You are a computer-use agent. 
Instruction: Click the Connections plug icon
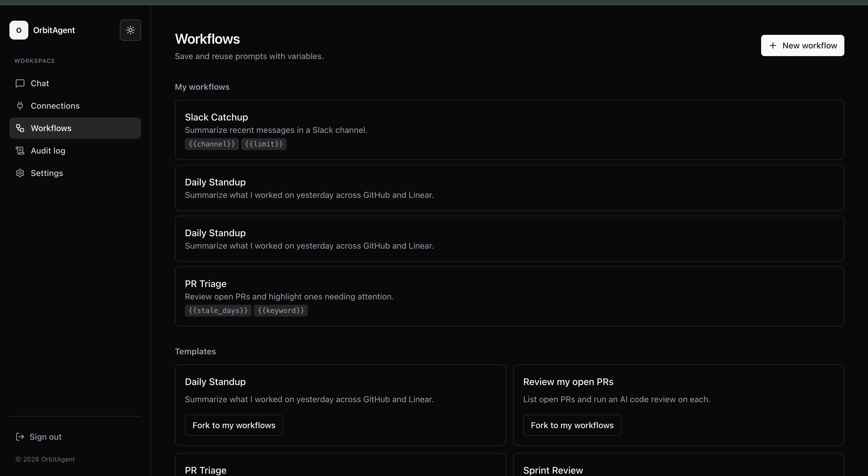pos(20,105)
